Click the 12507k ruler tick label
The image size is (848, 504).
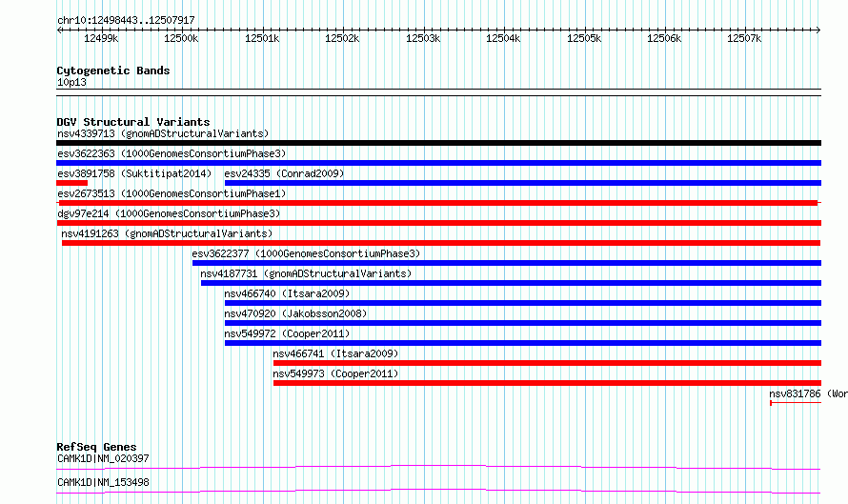point(744,38)
